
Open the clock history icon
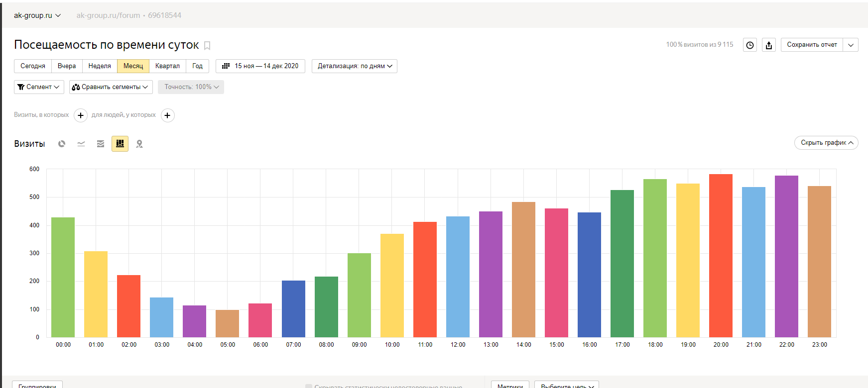point(749,45)
